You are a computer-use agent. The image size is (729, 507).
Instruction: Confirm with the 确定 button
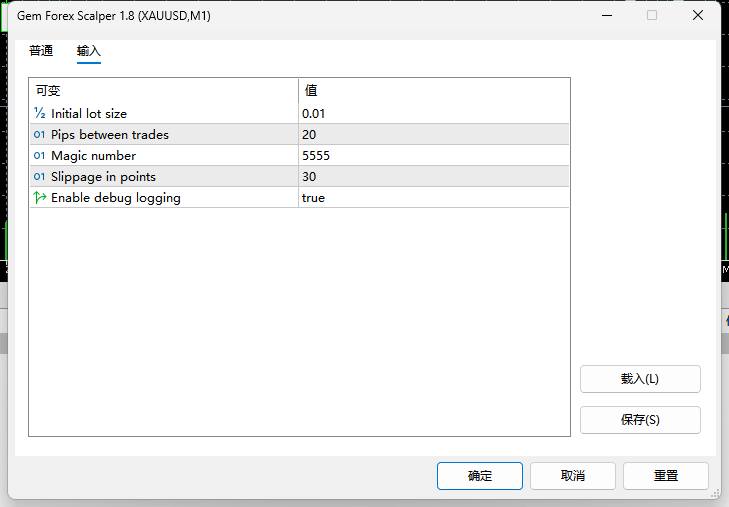480,475
